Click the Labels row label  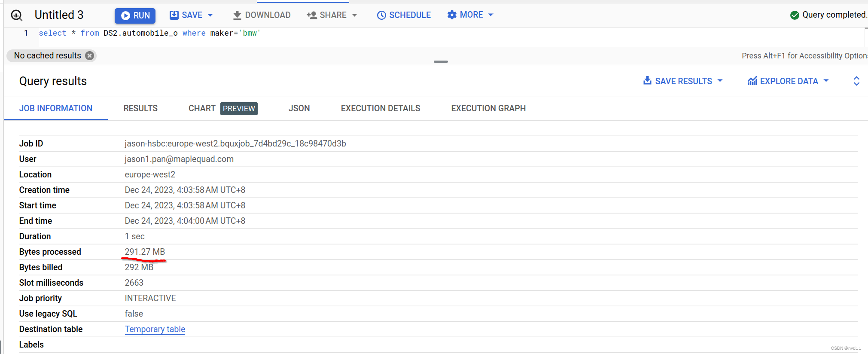click(x=31, y=345)
